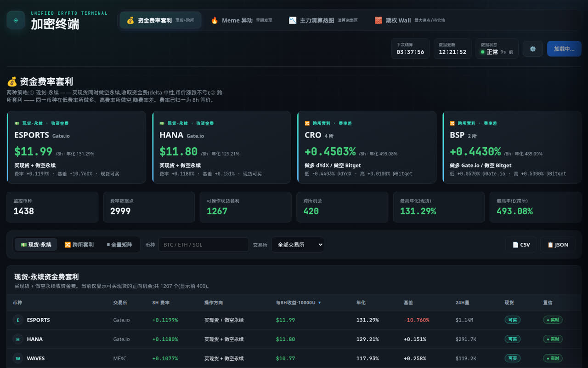Click the 交易所 column header
Viewport: 588px width, 368px height.
120,303
